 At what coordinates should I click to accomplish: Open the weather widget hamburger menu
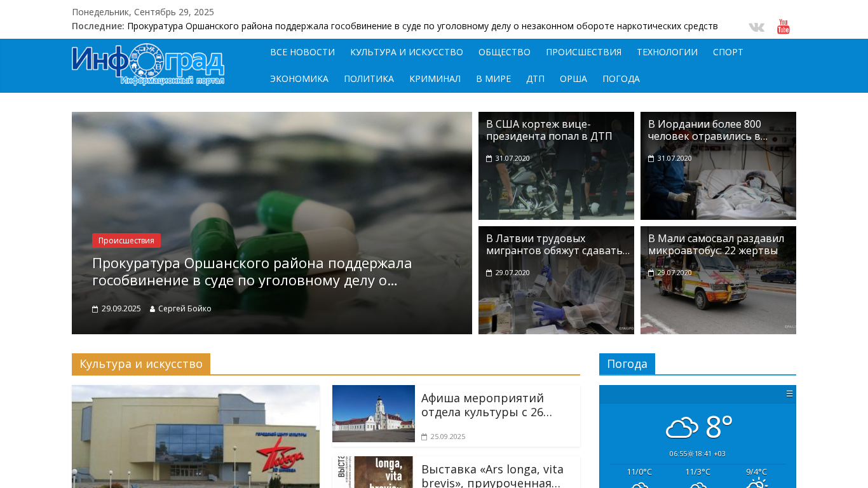click(x=789, y=394)
